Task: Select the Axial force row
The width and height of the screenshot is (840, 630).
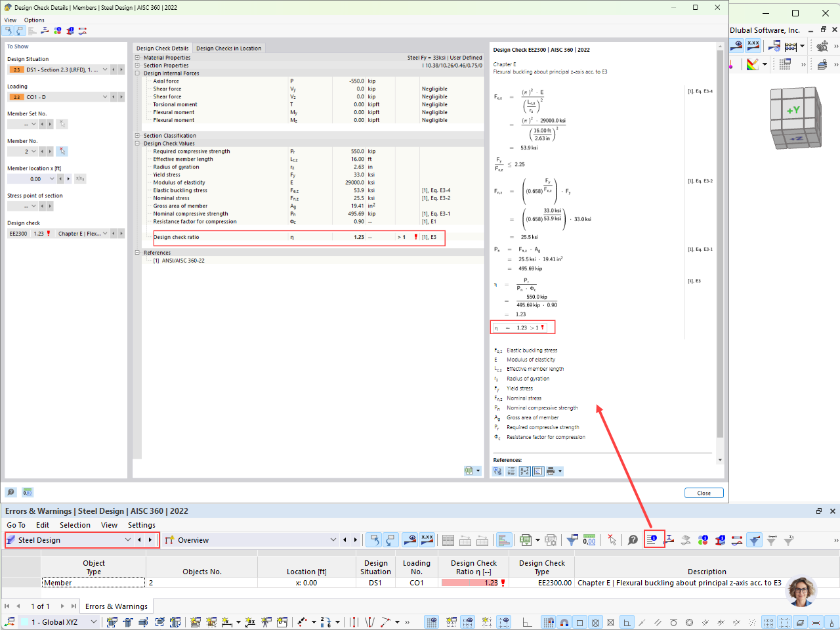Action: click(312, 81)
